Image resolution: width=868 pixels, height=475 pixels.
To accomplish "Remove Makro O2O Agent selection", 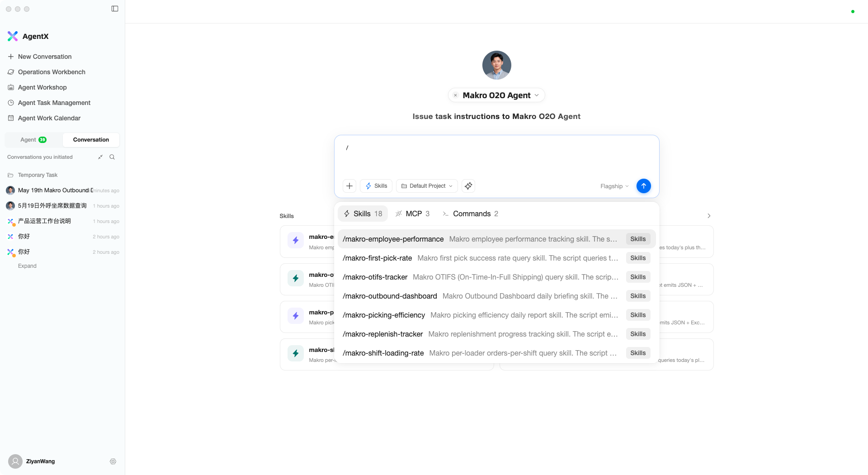I will click(x=456, y=95).
